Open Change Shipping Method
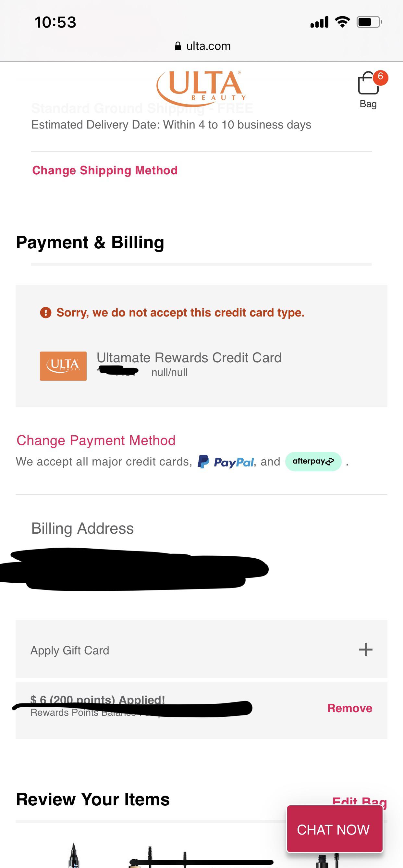This screenshot has width=403, height=868. click(104, 170)
